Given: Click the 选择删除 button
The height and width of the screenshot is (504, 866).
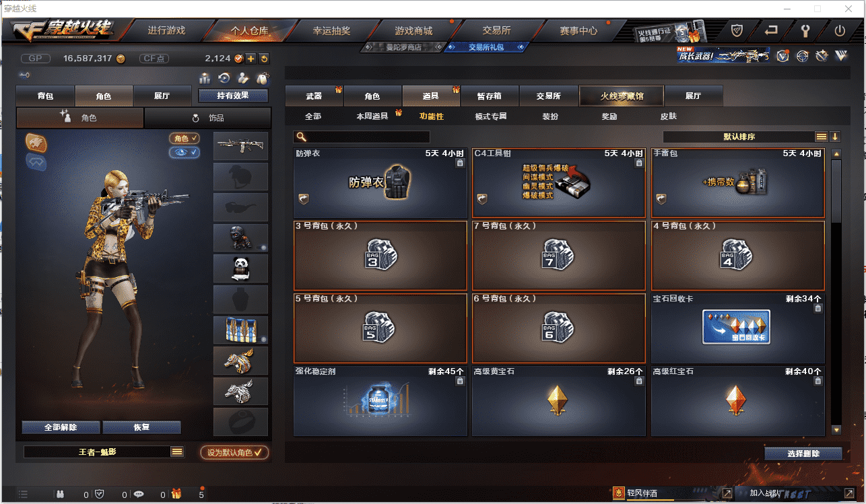Looking at the screenshot, I should [803, 454].
